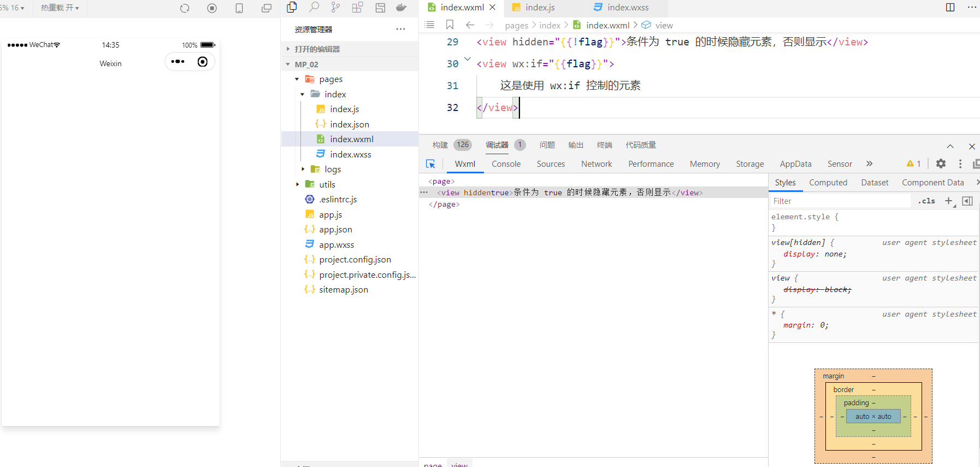Open the Extensions blocks icon
Image resolution: width=980 pixels, height=467 pixels.
click(x=357, y=7)
